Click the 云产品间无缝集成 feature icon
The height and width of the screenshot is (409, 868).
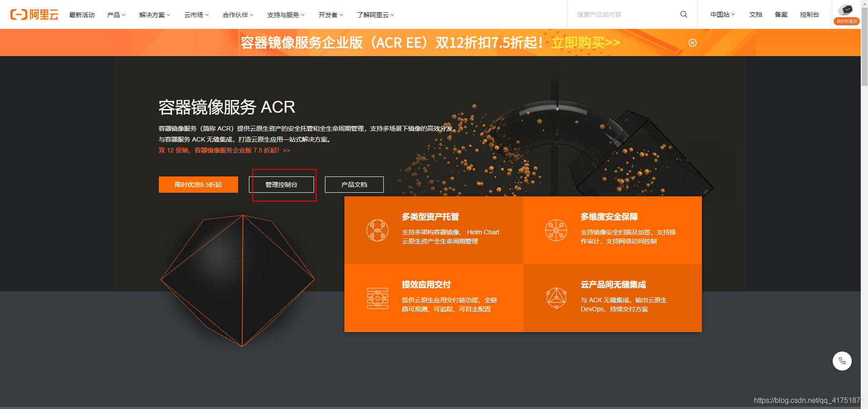coord(556,298)
